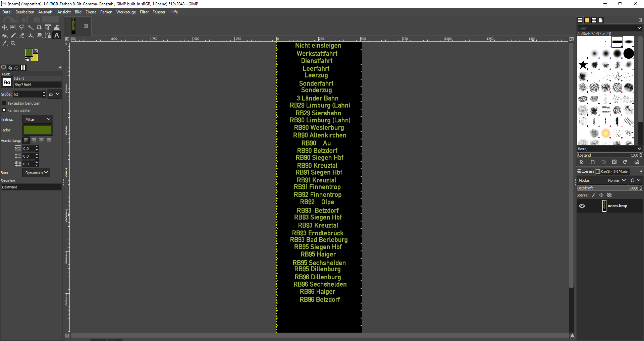Edit the selected brush
This screenshot has width=644, height=341.
click(x=582, y=162)
